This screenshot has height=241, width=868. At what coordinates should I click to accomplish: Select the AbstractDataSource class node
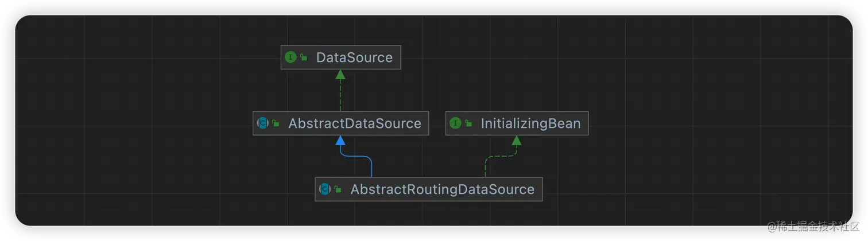[340, 123]
